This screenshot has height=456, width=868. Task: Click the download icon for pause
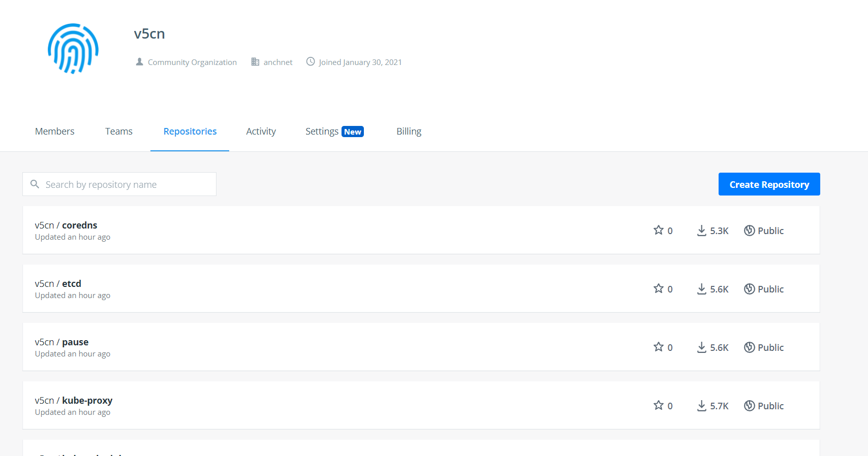pos(702,347)
